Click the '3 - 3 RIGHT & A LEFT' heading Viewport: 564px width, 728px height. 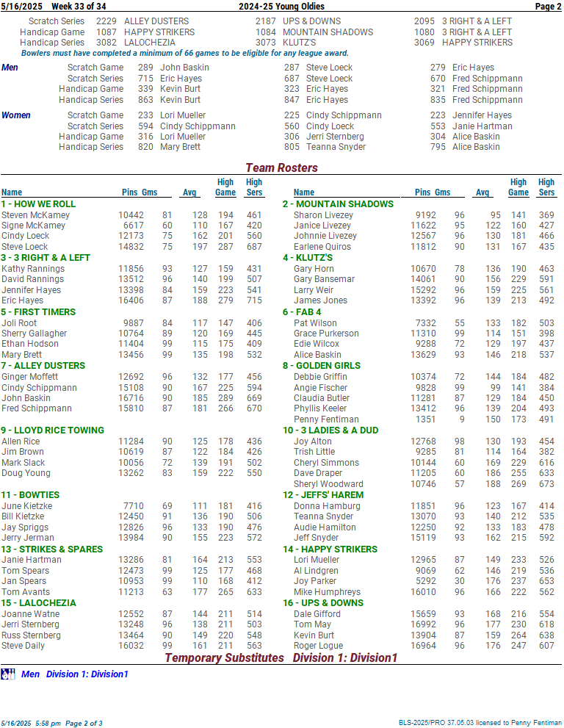[46, 258]
